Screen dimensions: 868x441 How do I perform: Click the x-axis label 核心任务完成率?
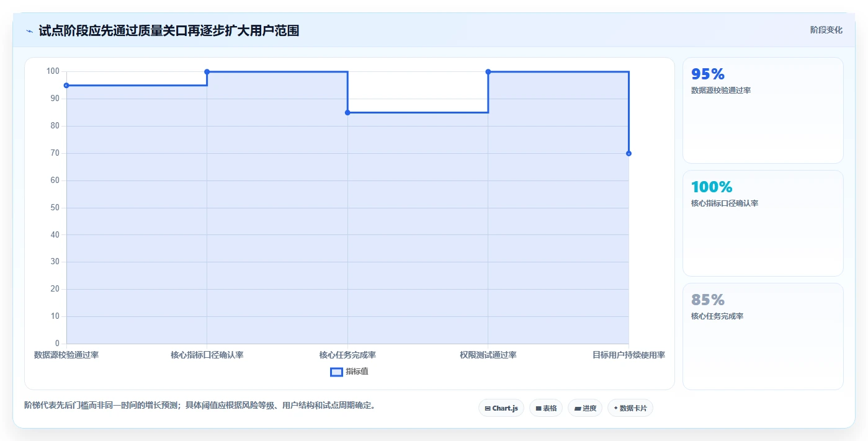coord(347,355)
